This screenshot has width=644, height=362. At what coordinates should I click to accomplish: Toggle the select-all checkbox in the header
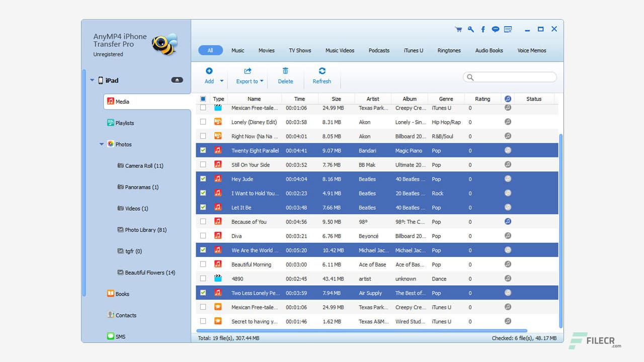coord(203,99)
